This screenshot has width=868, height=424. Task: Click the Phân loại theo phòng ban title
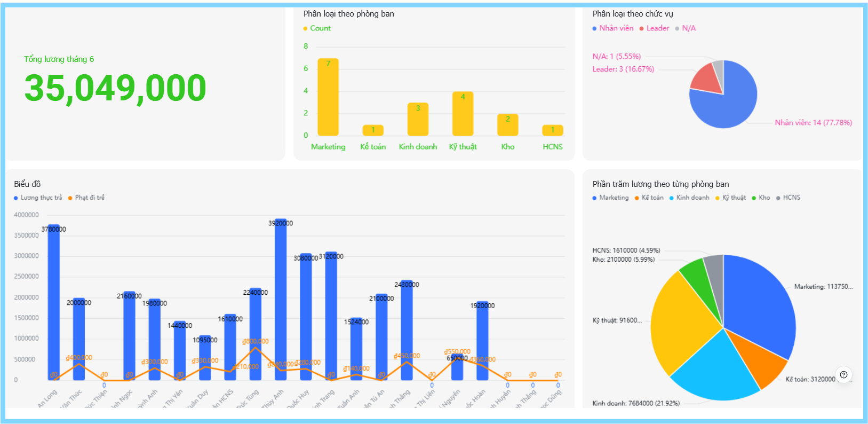[x=349, y=14]
